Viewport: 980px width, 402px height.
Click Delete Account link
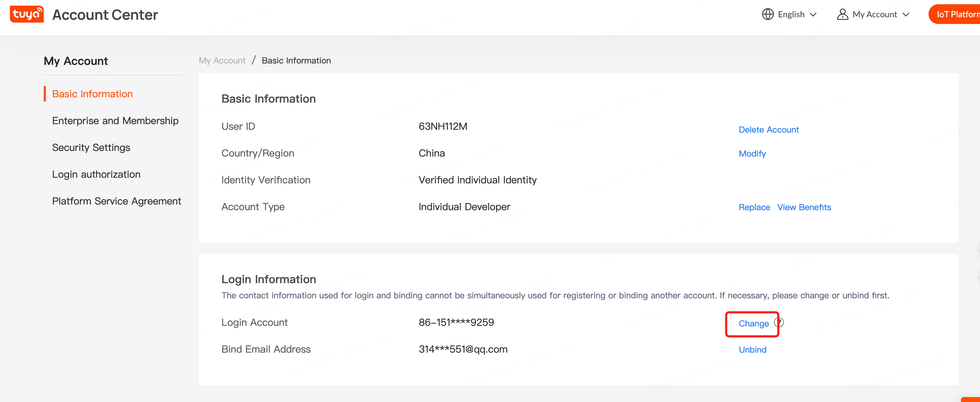tap(768, 130)
